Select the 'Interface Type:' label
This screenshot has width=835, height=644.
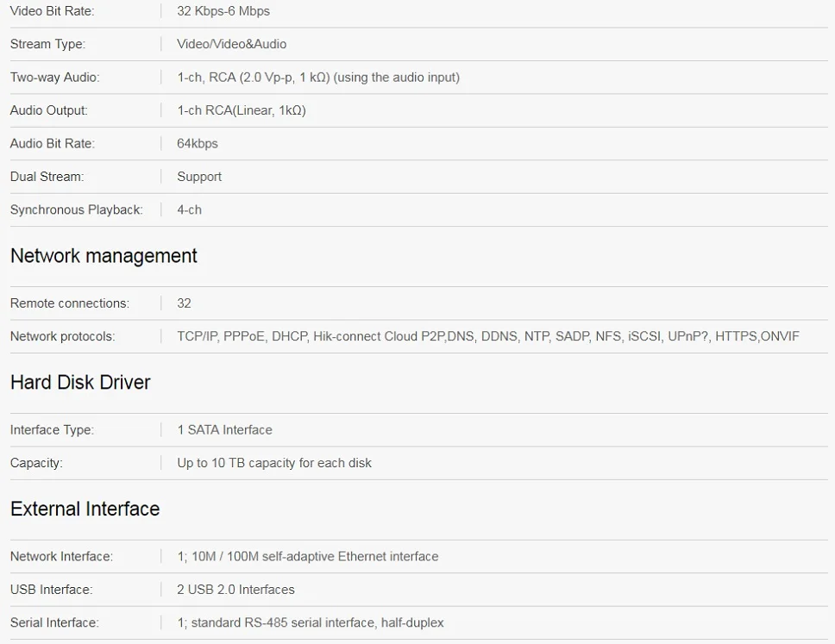pos(52,430)
